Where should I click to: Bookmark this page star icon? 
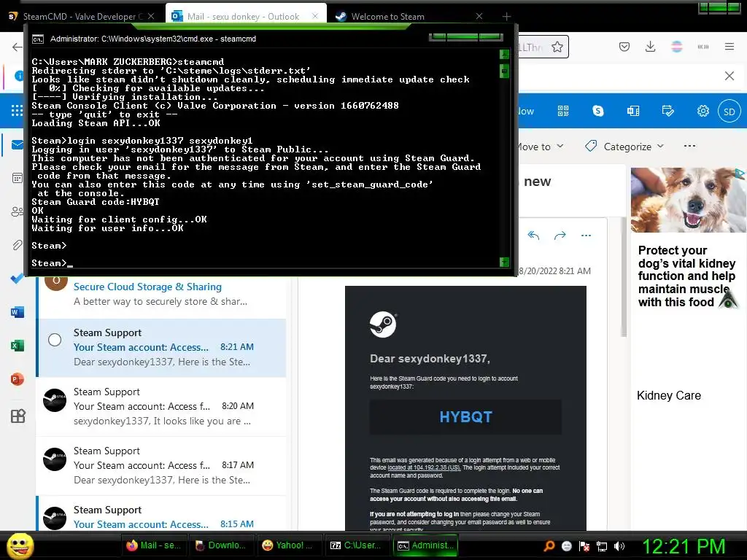click(x=557, y=47)
